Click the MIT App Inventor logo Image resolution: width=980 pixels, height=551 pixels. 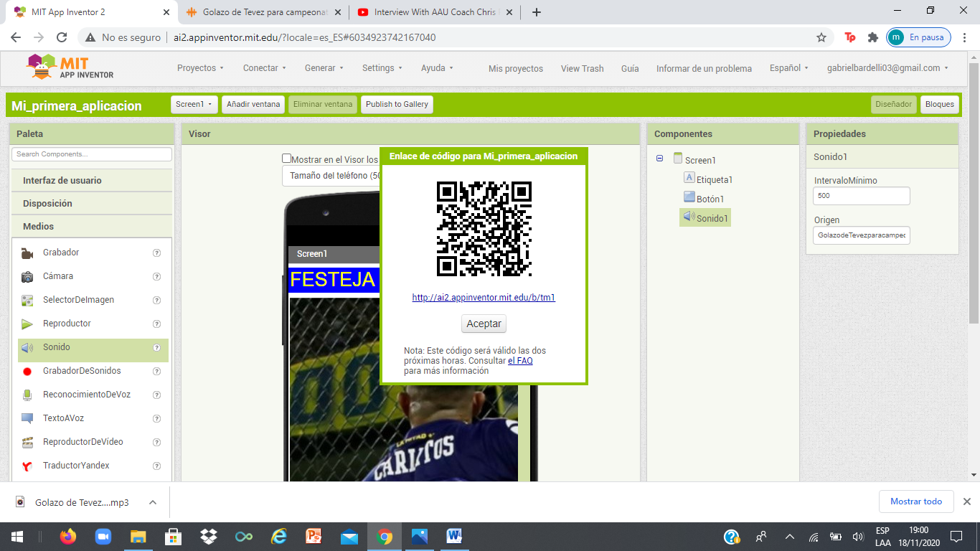(70, 67)
